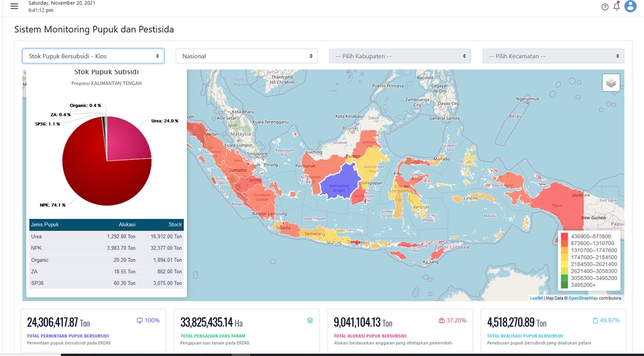644x356 pixels.
Task: Click the 436900–873800 legend color swatch
Action: coord(564,236)
